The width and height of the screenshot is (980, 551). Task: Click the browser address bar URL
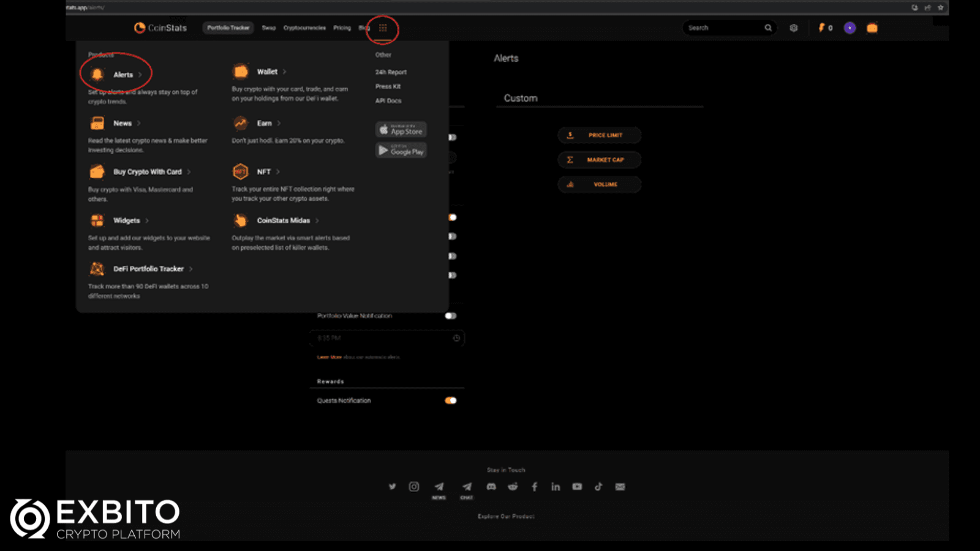click(x=85, y=7)
